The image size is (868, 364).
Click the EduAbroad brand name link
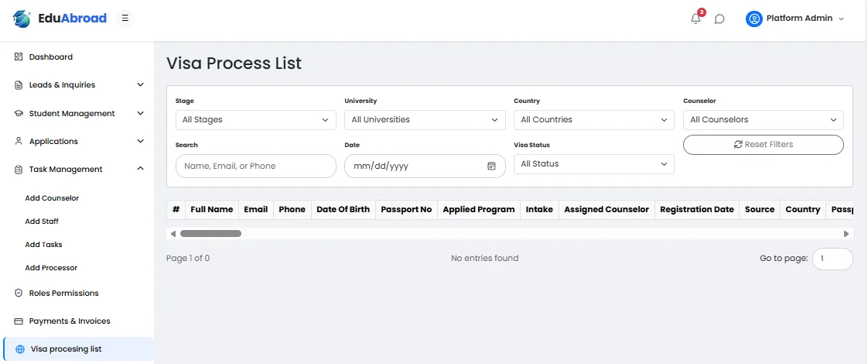(73, 19)
